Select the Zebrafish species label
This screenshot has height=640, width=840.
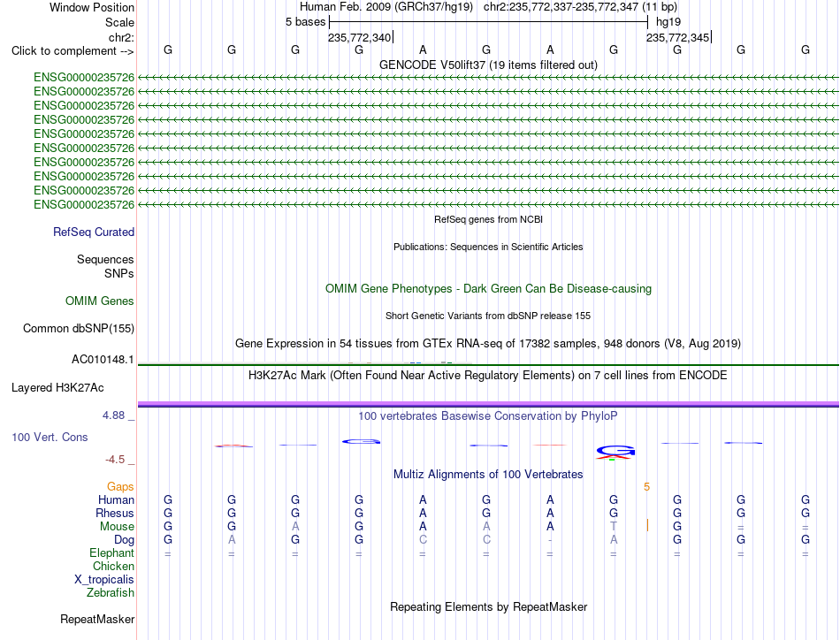(x=111, y=593)
